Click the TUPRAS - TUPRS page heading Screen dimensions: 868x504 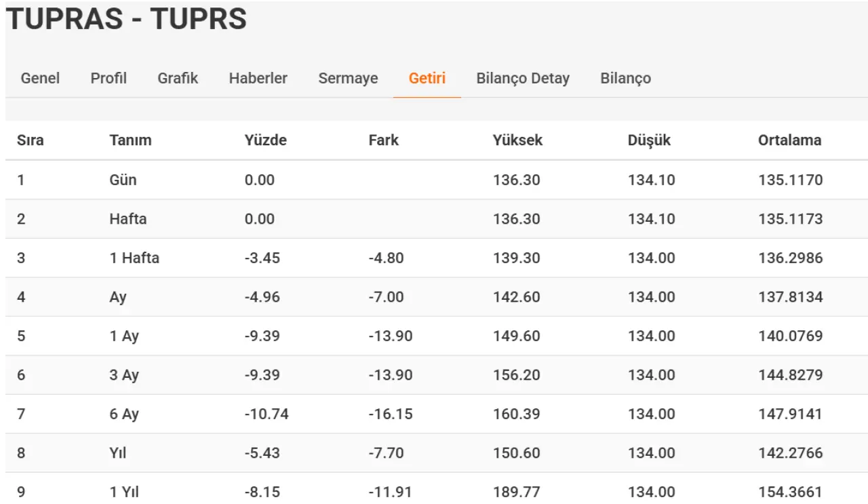[126, 19]
